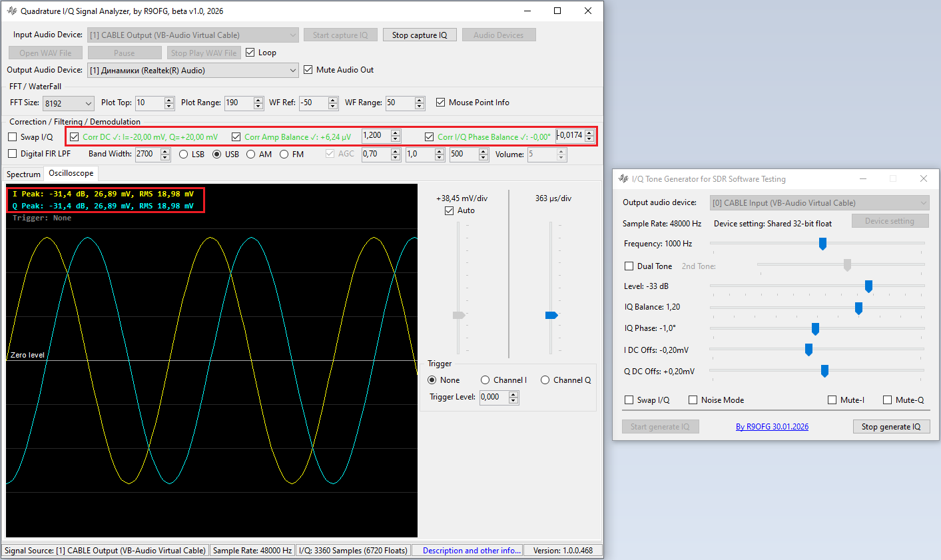This screenshot has width=941, height=560.
Task: Enable the Swap I/Q checkbox in analyzer
Action: (13, 137)
